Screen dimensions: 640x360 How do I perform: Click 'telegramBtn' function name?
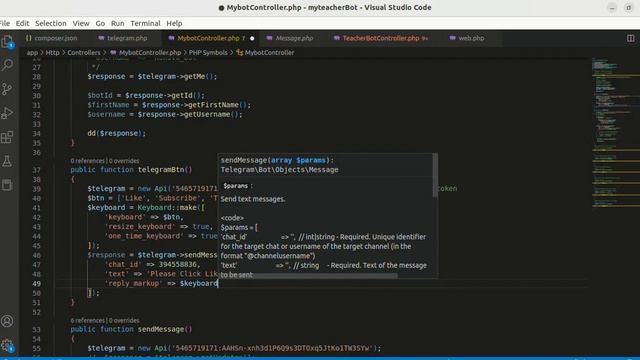pyautogui.click(x=161, y=169)
